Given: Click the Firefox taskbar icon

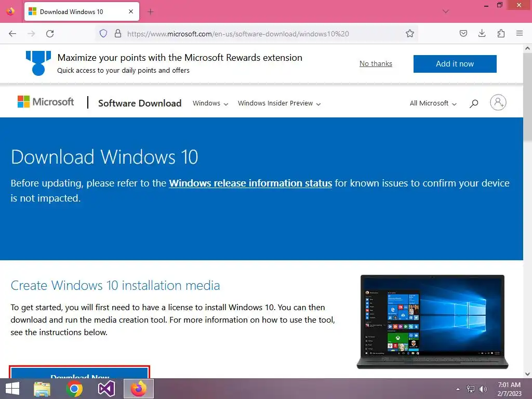Looking at the screenshot, I should (x=138, y=389).
